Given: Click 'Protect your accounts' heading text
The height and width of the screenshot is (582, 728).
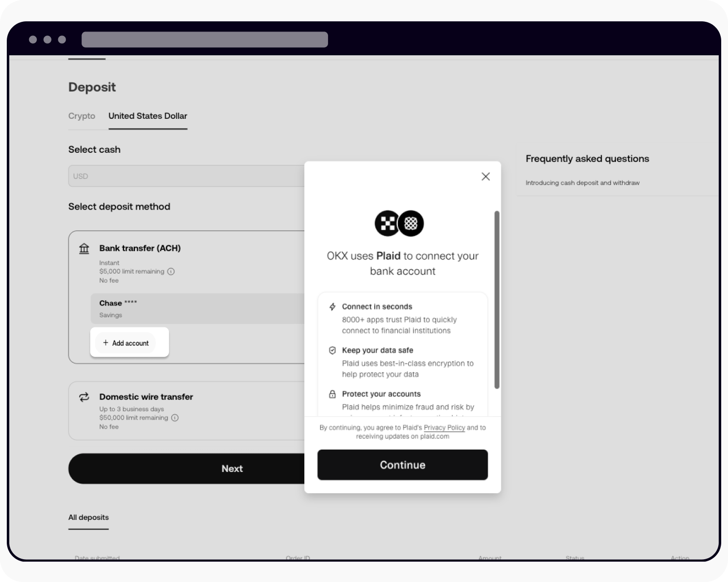Looking at the screenshot, I should pos(381,394).
